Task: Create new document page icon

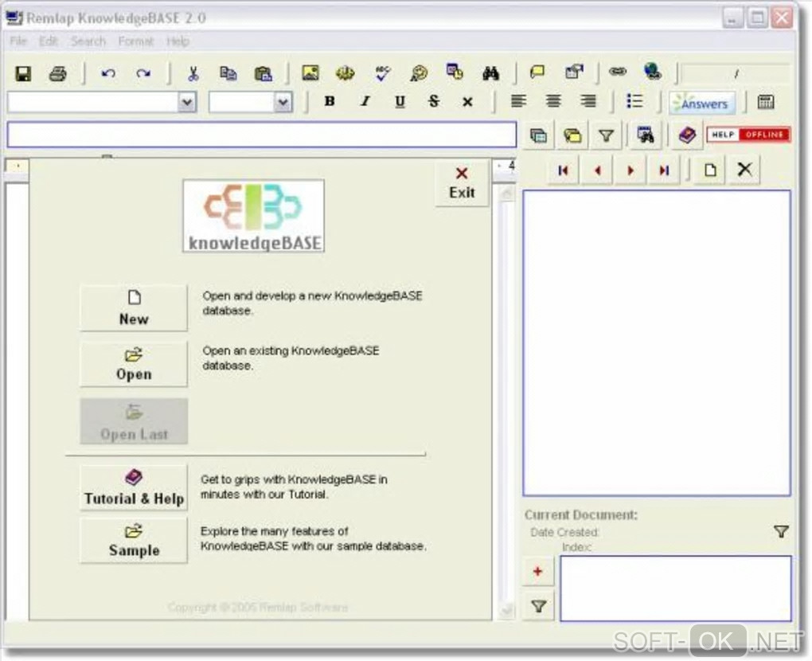Action: (x=710, y=170)
